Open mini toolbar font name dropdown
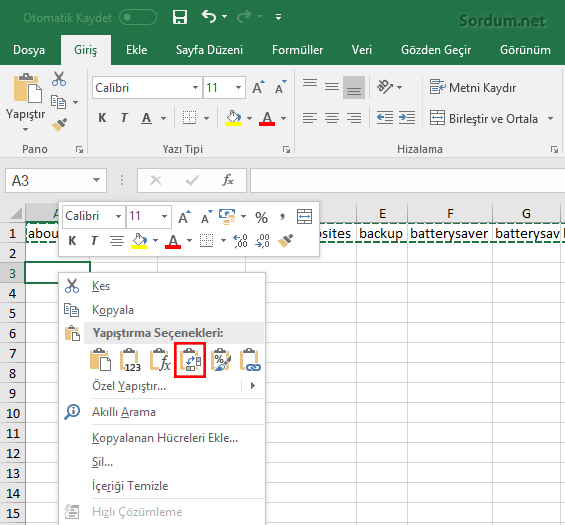The image size is (565, 525). pos(118,217)
